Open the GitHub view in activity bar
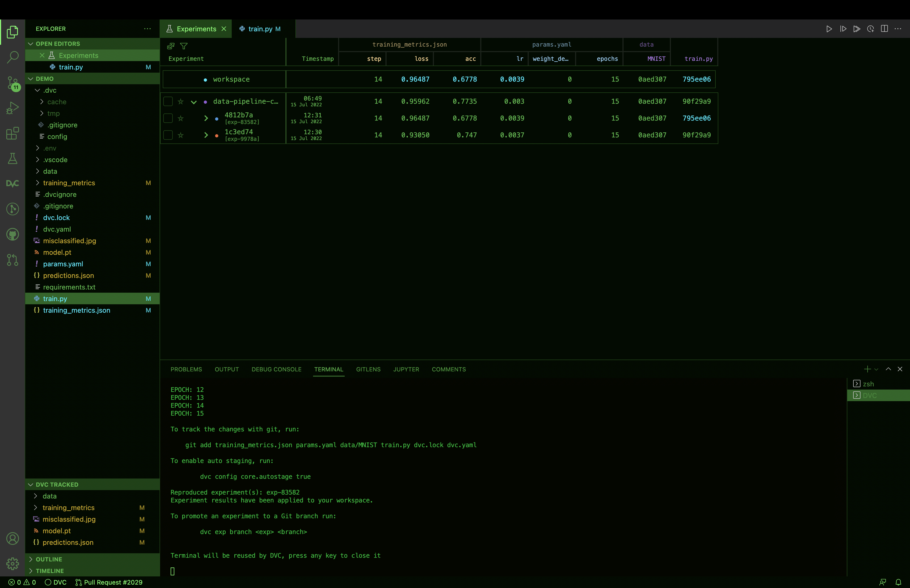This screenshot has width=910, height=588. pos(13,234)
